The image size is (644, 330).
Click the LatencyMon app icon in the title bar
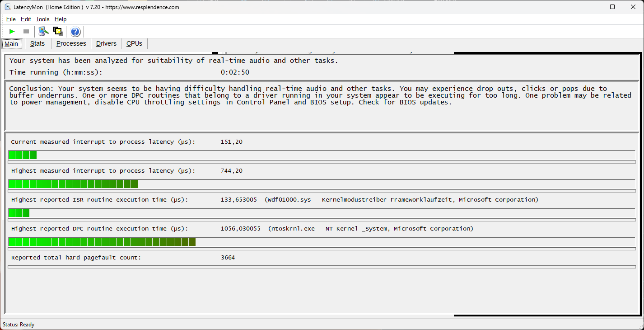pos(8,7)
